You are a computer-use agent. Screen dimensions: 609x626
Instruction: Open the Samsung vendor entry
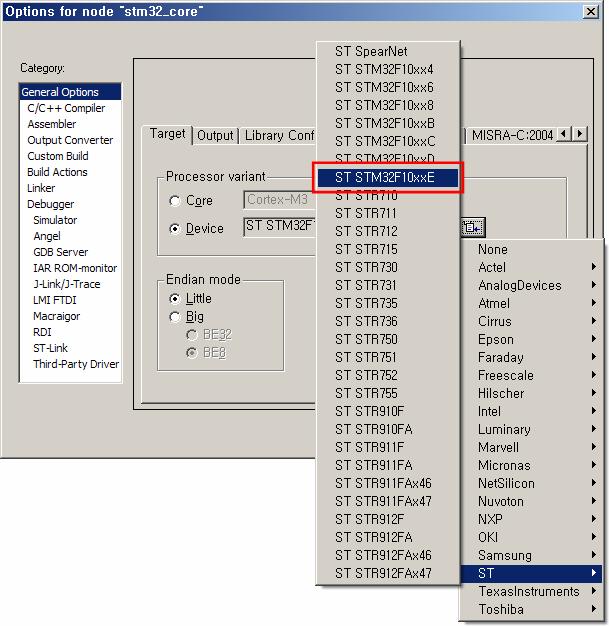click(532, 555)
